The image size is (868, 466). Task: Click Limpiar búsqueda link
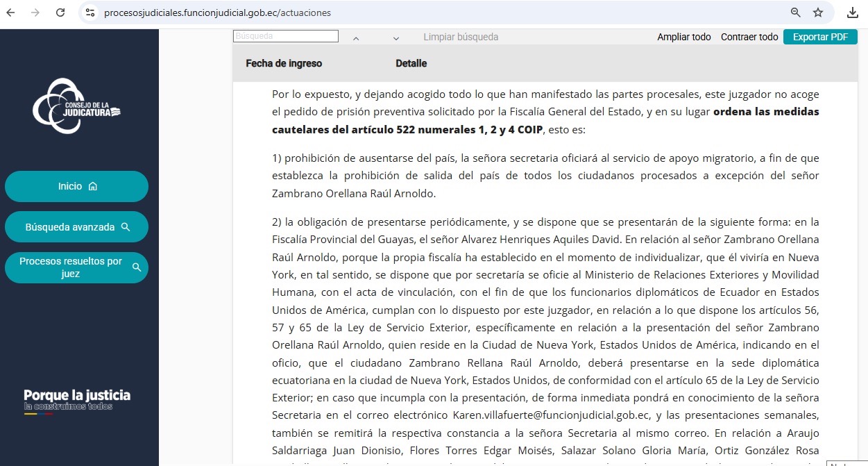point(461,37)
